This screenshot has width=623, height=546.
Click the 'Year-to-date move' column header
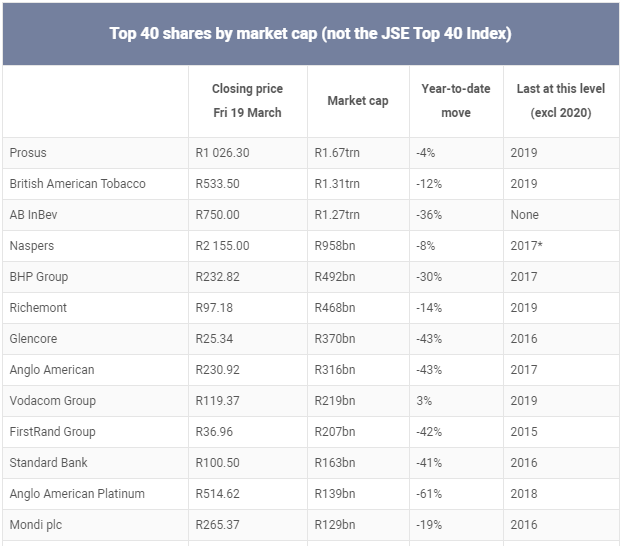[x=456, y=101]
